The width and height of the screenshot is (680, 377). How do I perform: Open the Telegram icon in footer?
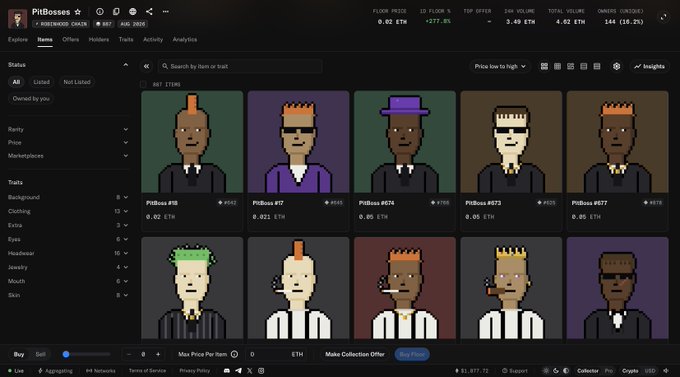(239, 371)
